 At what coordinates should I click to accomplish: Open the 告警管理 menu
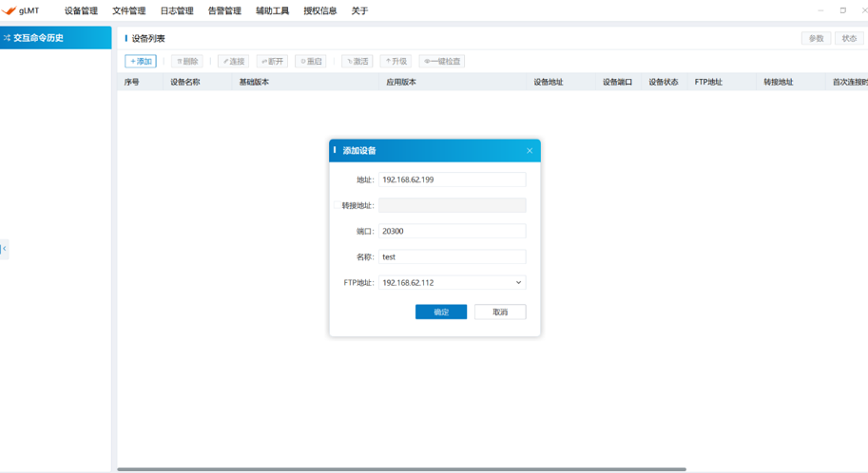(x=224, y=11)
